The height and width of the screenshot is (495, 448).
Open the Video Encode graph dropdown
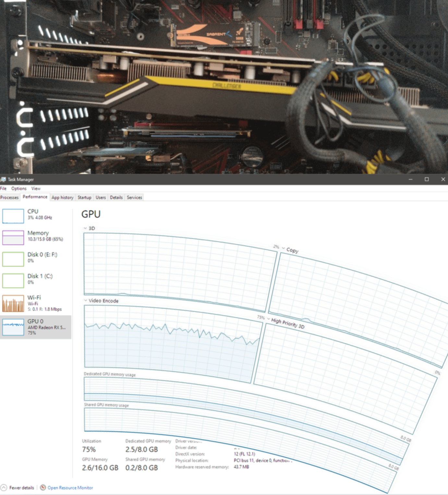[x=86, y=300]
